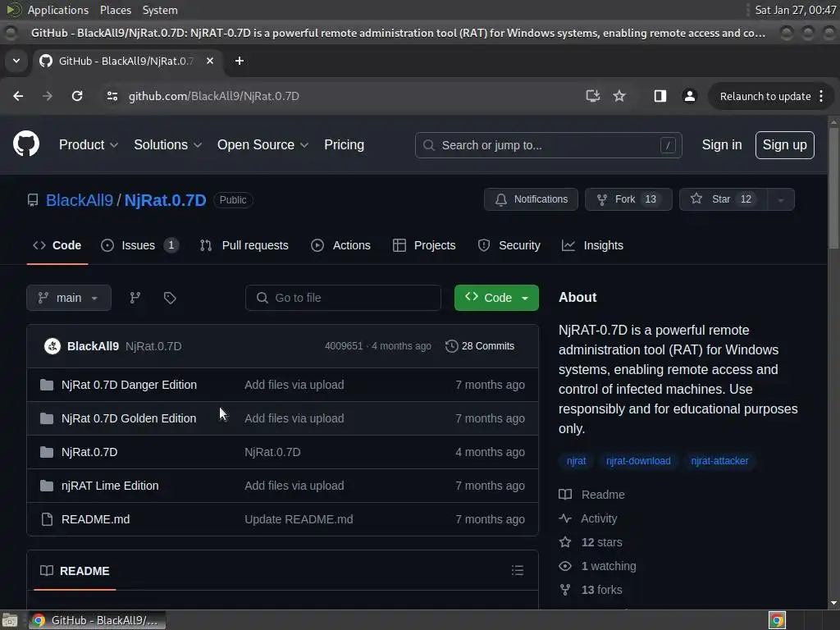Image resolution: width=840 pixels, height=630 pixels.
Task: Reload the current page
Action: tap(77, 96)
